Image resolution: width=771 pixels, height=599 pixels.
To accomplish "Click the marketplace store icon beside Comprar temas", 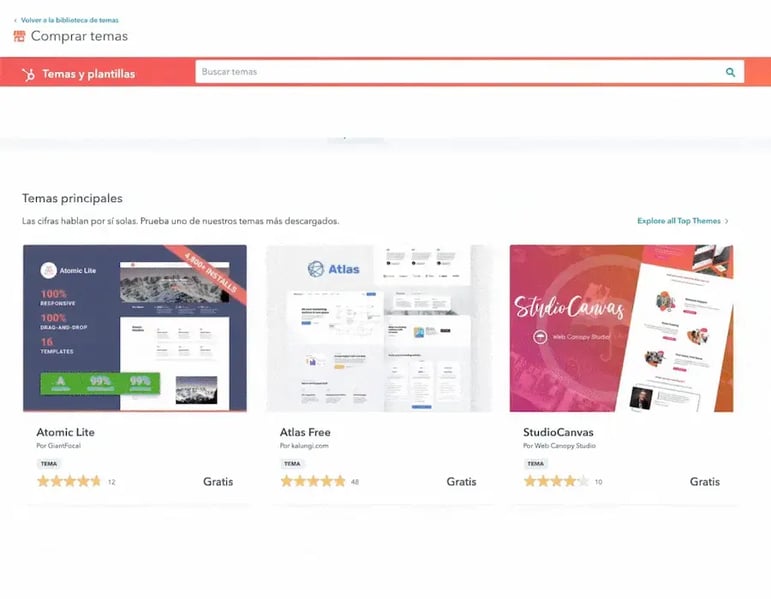I will point(19,36).
